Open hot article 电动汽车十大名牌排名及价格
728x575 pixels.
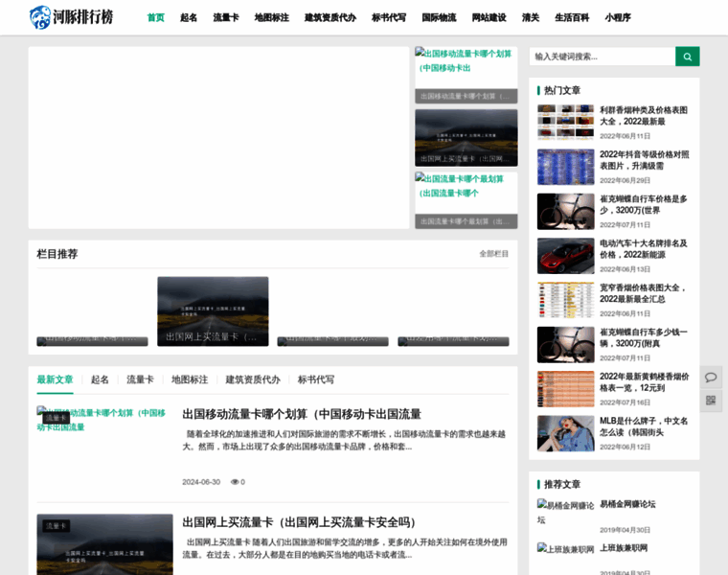[644, 249]
